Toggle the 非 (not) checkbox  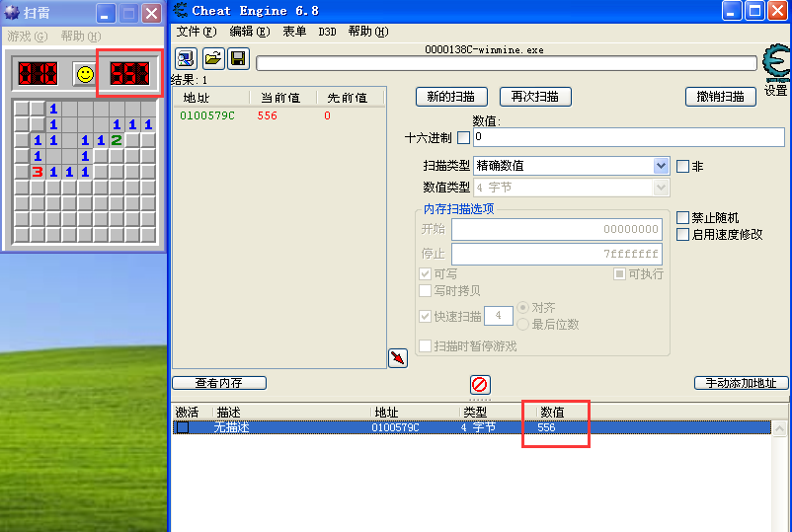pyautogui.click(x=682, y=166)
